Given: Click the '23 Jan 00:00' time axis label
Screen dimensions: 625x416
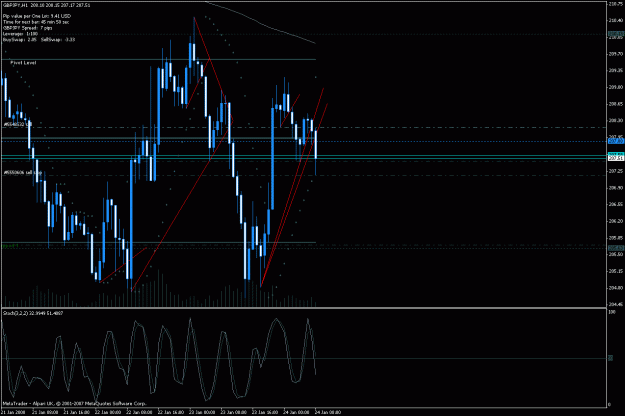Looking at the screenshot, I should [202, 412].
